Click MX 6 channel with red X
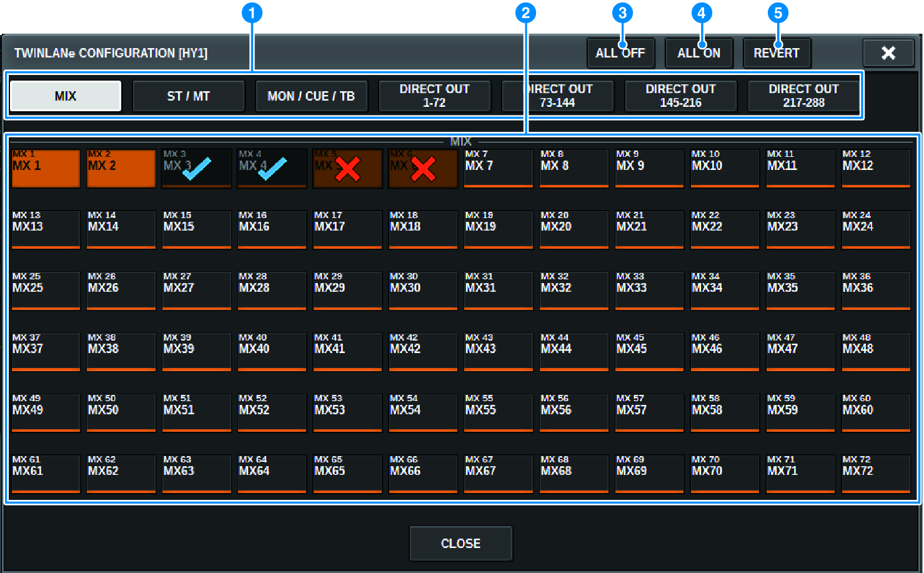Screen dimensions: 924x573 point(423,168)
